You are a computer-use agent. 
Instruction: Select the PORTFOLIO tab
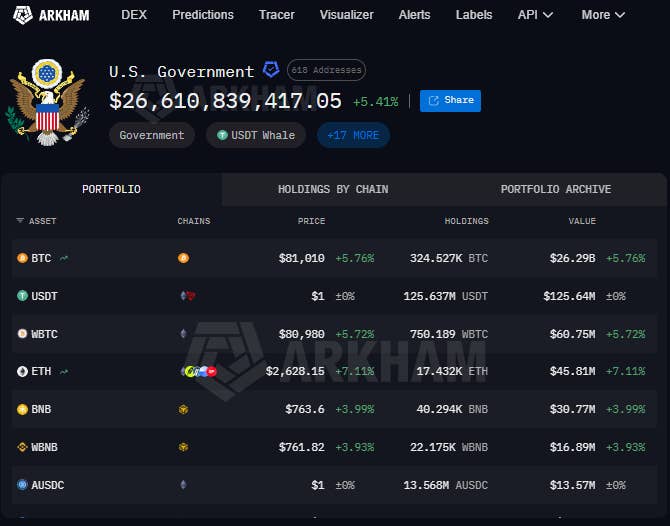[x=111, y=189]
